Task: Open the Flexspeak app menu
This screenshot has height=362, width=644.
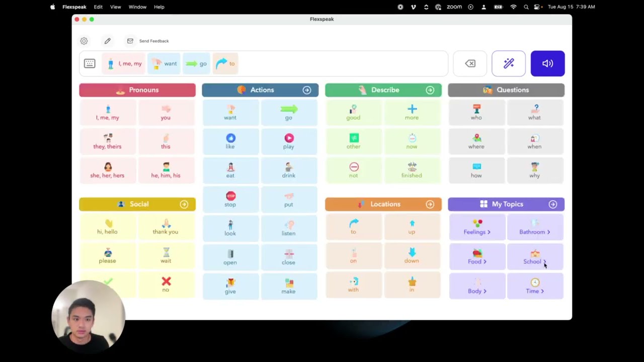Action: pos(74,7)
